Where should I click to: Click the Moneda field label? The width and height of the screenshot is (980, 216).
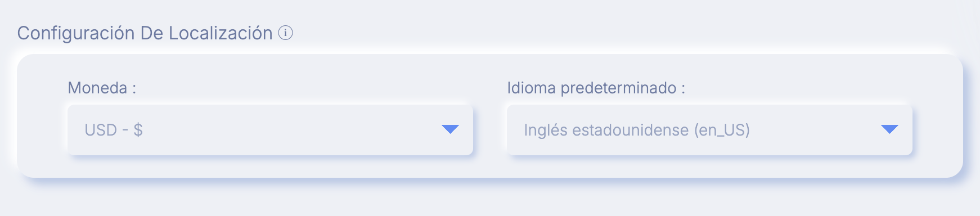[102, 88]
